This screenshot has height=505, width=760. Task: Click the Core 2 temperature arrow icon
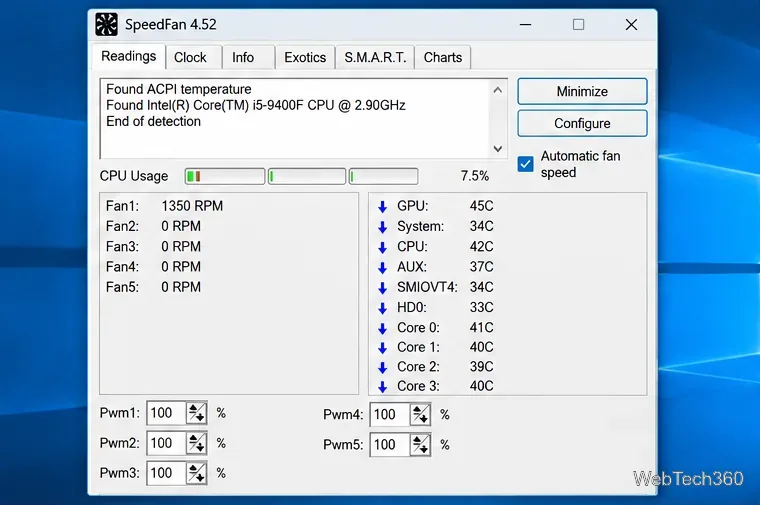[x=382, y=368]
